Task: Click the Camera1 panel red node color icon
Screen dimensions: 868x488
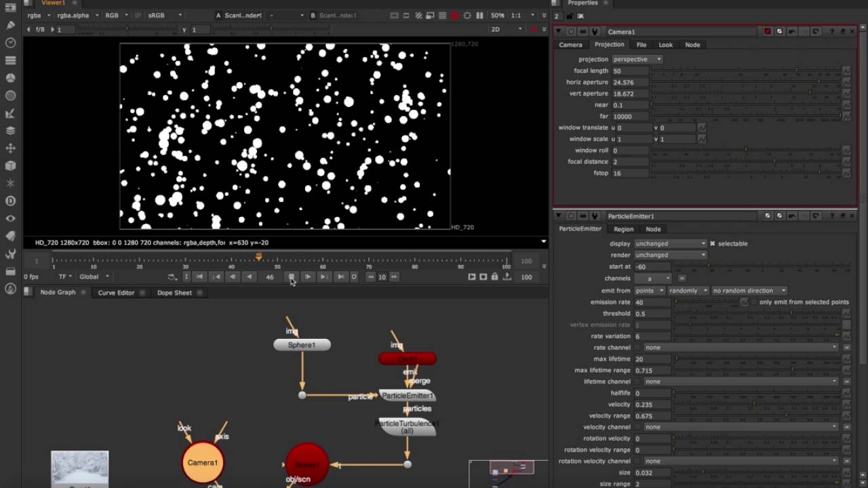Action: (x=768, y=32)
